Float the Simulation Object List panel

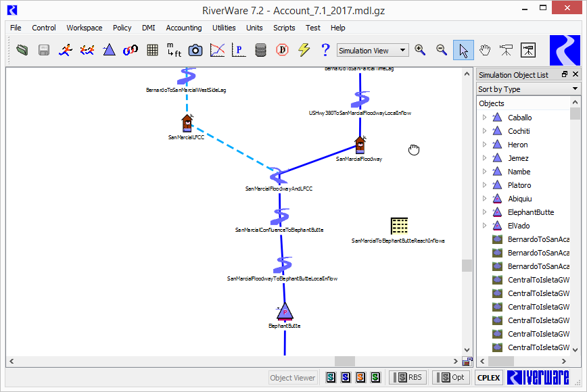pyautogui.click(x=565, y=74)
